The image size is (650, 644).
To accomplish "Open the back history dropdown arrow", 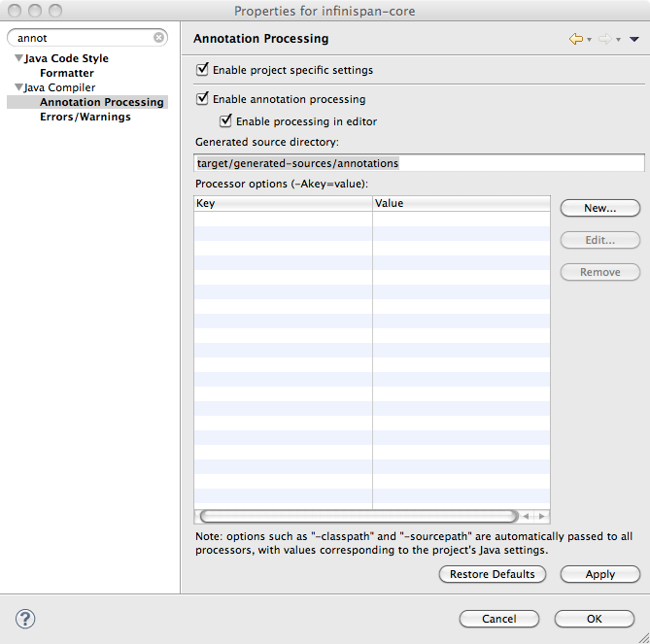I will click(589, 40).
